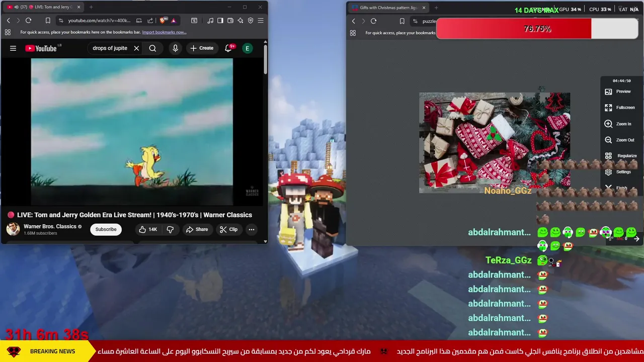
Task: Open Brave Shields lion icon
Action: point(163,21)
